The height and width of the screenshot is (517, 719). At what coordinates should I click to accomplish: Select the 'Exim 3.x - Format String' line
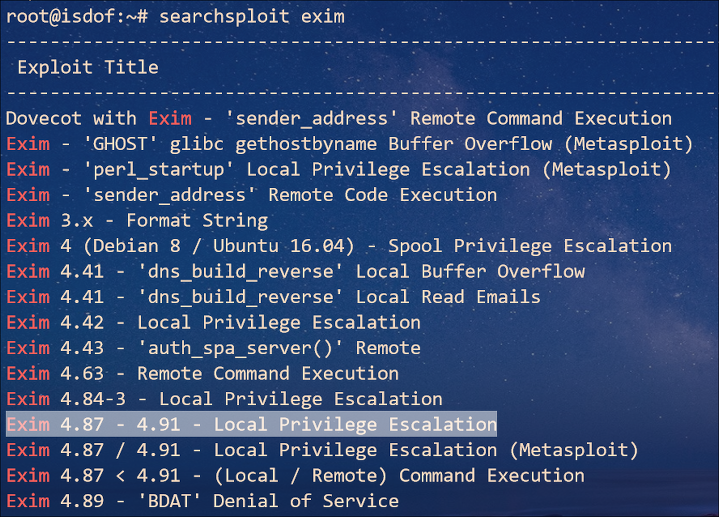(x=137, y=221)
